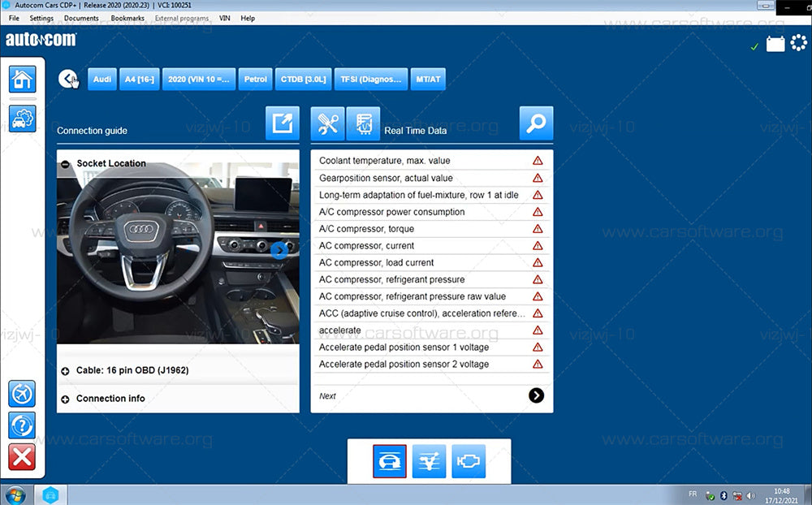Viewport: 812px width, 505px height.
Task: Go to next page of real time data
Action: click(x=536, y=395)
